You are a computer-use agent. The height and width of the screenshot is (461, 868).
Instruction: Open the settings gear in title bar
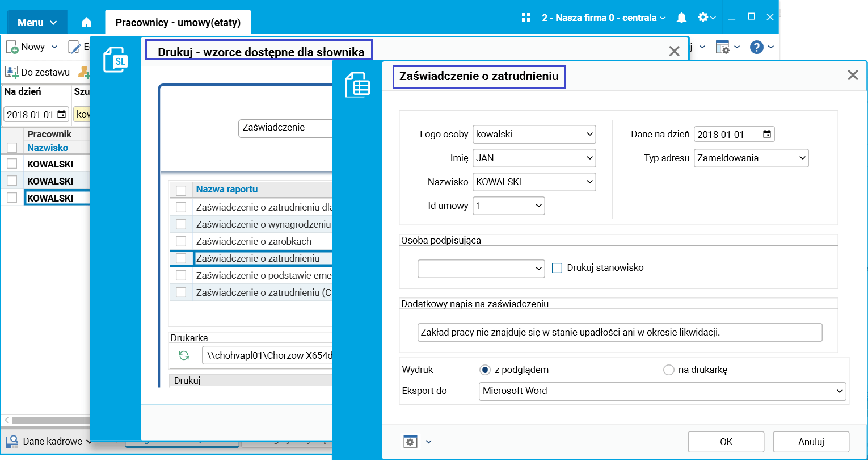point(703,18)
